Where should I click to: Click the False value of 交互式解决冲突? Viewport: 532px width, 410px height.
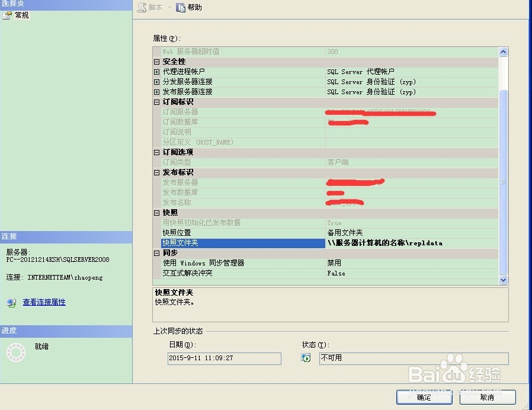point(336,273)
